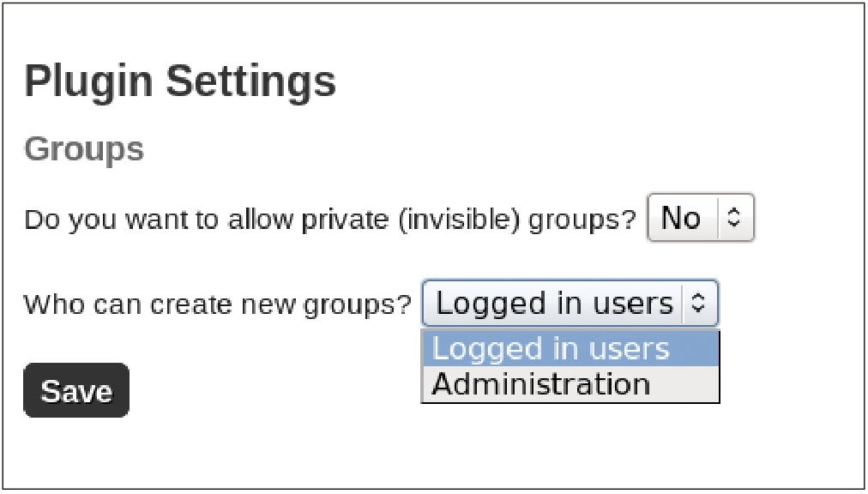Choose the Administration option in the list
This screenshot has width=868, height=494.
pyautogui.click(x=541, y=384)
